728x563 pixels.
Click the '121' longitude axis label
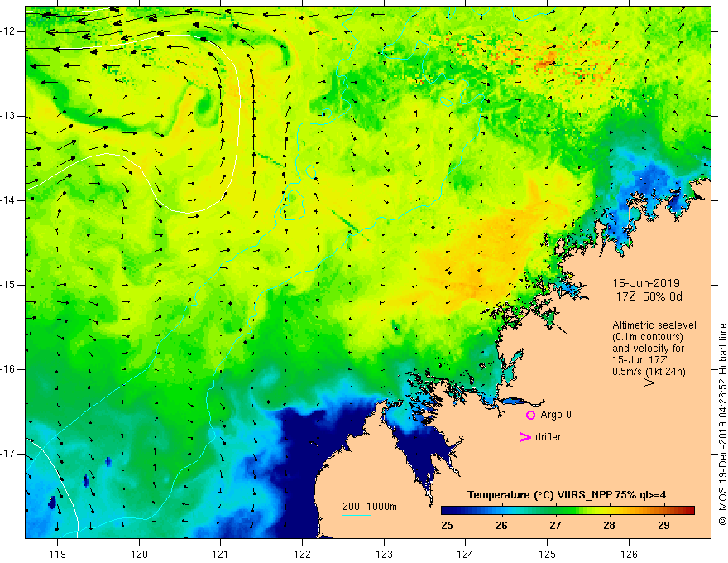[221, 554]
